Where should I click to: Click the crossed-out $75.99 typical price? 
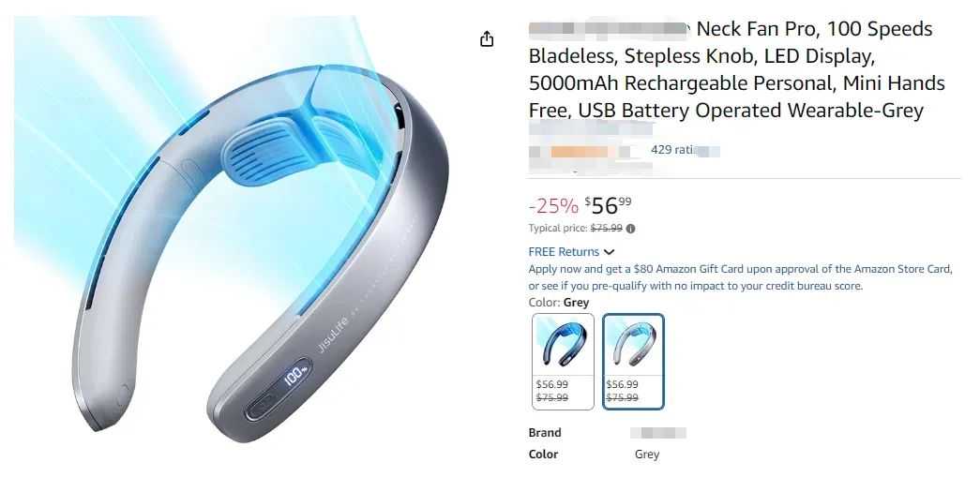point(606,229)
